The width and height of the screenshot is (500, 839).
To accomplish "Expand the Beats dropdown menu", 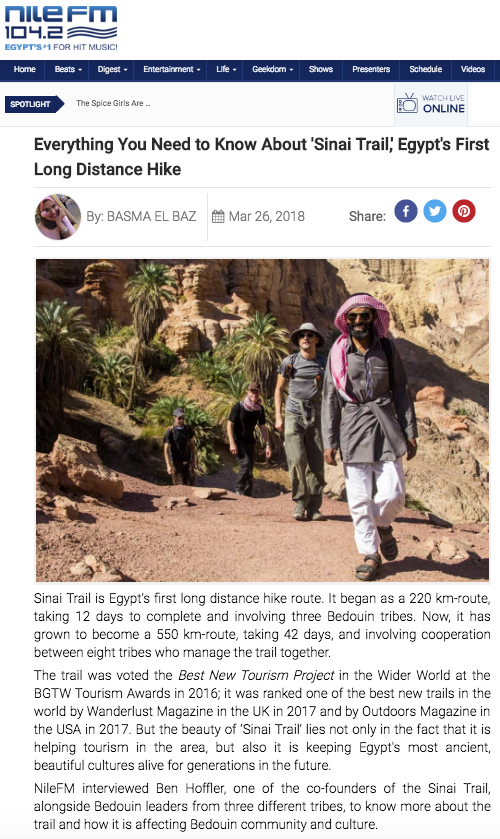I will point(68,70).
